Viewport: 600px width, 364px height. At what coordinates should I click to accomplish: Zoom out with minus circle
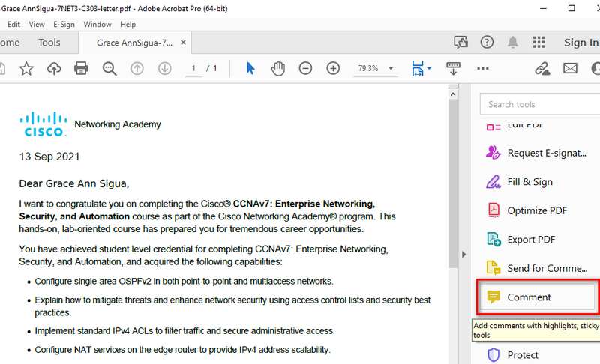[305, 68]
